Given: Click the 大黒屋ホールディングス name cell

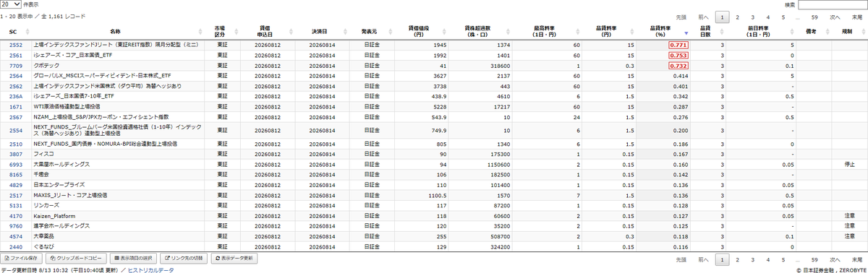Looking at the screenshot, I should point(118,165).
